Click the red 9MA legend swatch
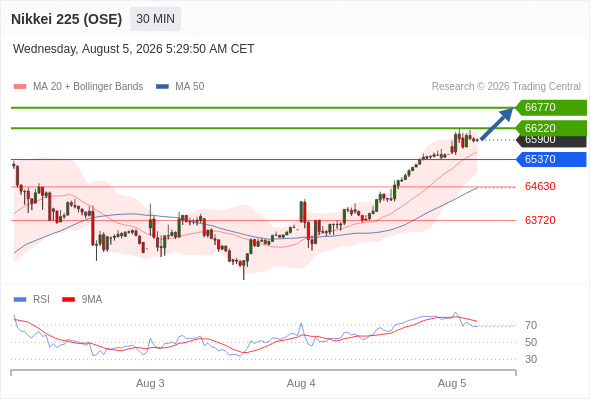This screenshot has width=590, height=400. click(68, 300)
